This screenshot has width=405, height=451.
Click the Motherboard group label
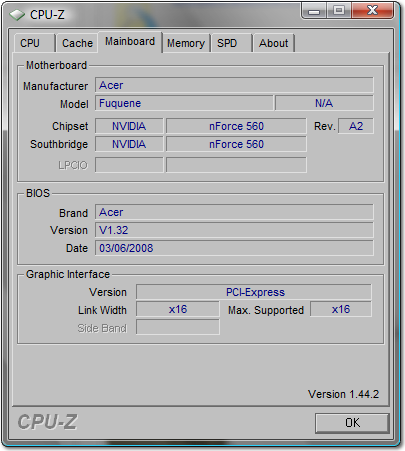[x=56, y=65]
